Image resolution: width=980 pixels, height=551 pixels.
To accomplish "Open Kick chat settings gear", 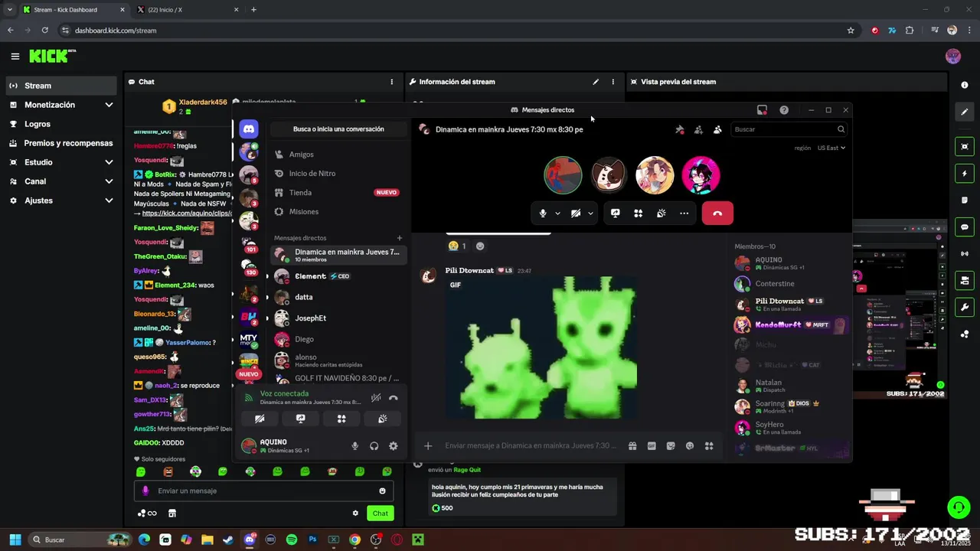I will click(x=355, y=514).
